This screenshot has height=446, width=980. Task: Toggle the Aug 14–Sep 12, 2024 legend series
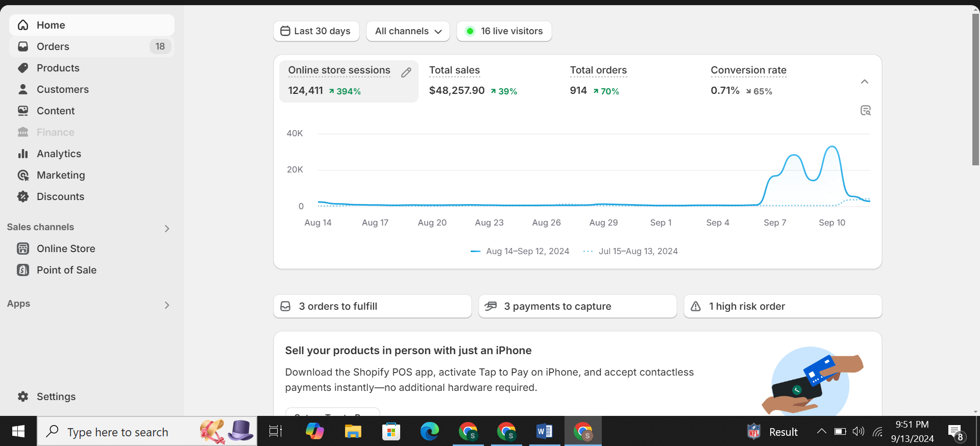(520, 251)
